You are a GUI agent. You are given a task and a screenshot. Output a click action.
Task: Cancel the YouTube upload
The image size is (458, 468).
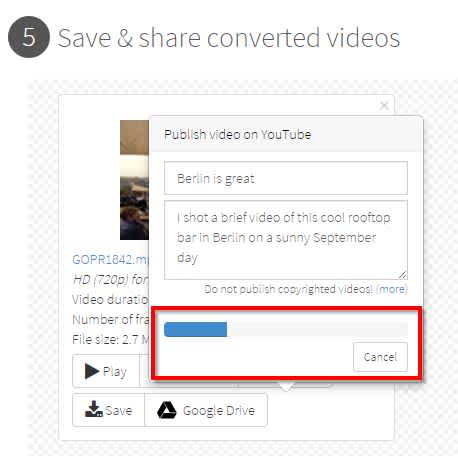(x=380, y=357)
